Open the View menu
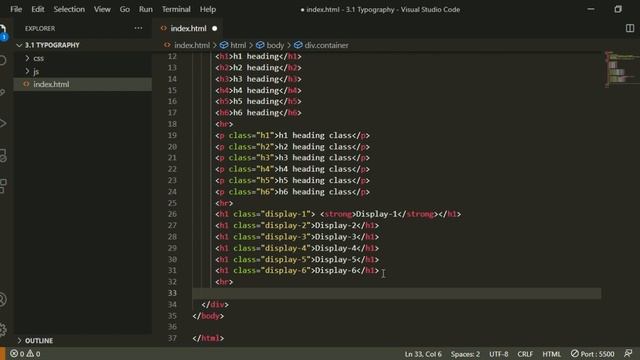Viewport: 640px width, 360px height. tap(102, 9)
